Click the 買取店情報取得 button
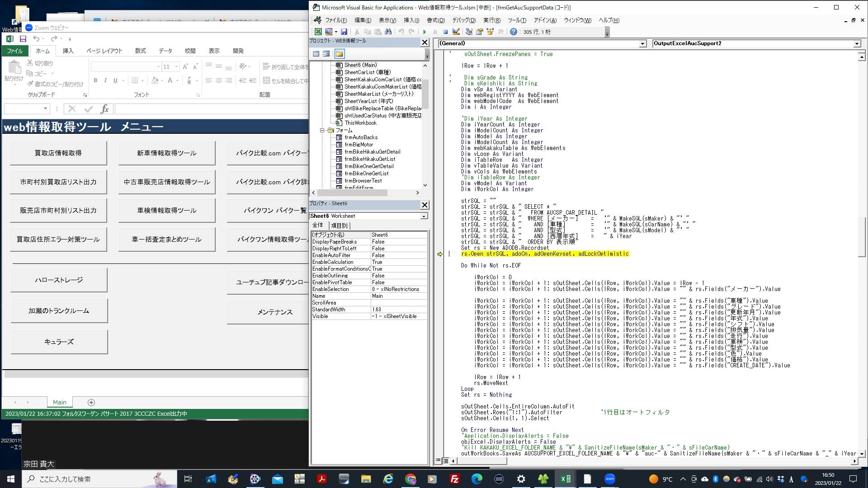The width and height of the screenshot is (868, 488). coord(58,153)
